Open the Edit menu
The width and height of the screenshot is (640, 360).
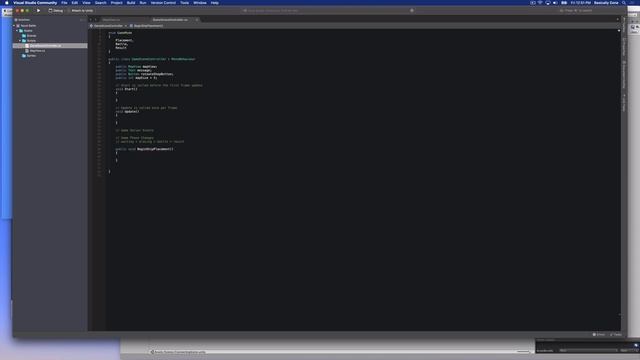click(x=75, y=2)
